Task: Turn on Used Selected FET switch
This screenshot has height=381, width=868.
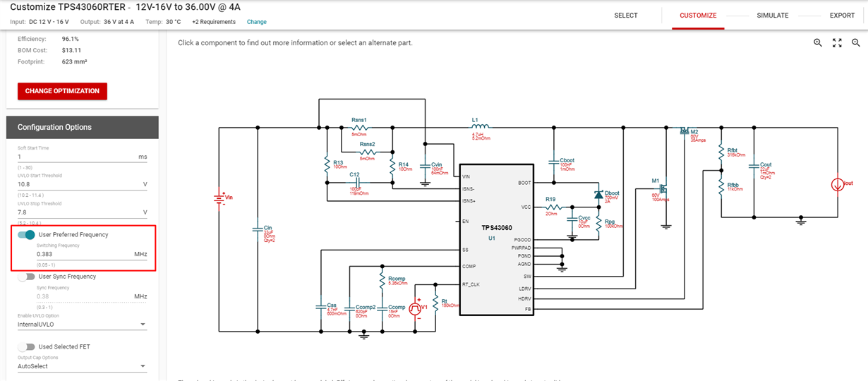Action: point(27,347)
